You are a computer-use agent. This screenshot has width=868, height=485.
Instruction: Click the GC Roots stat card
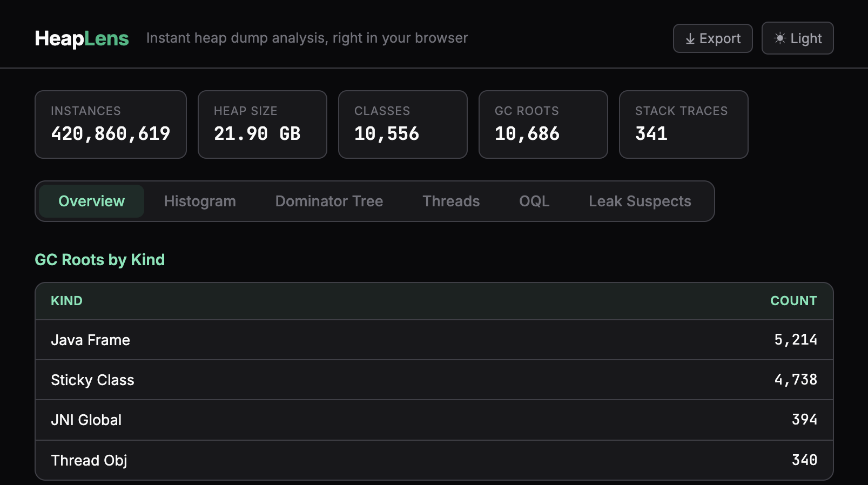point(543,124)
